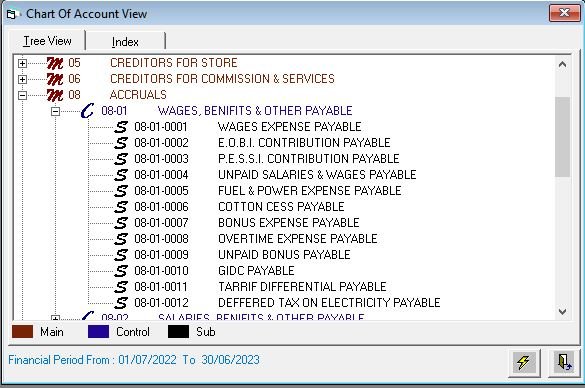Select the ACCRUALS main account
585x388 pixels.
[138, 95]
